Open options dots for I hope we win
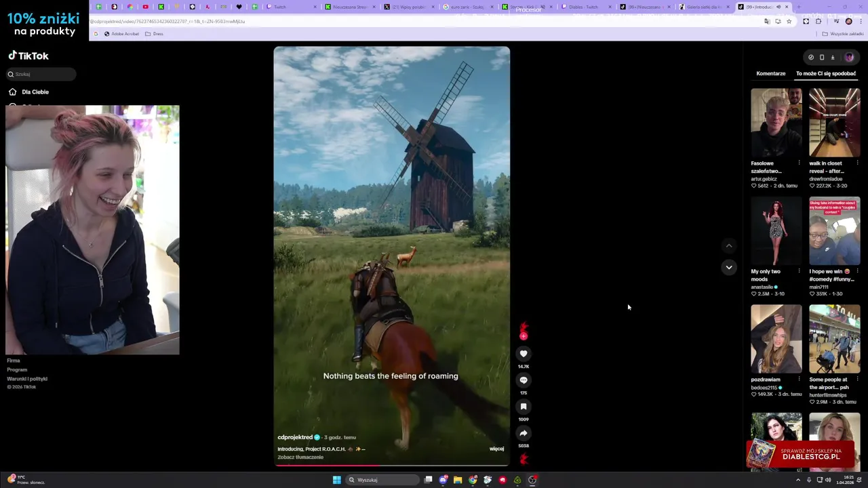 [x=857, y=271]
